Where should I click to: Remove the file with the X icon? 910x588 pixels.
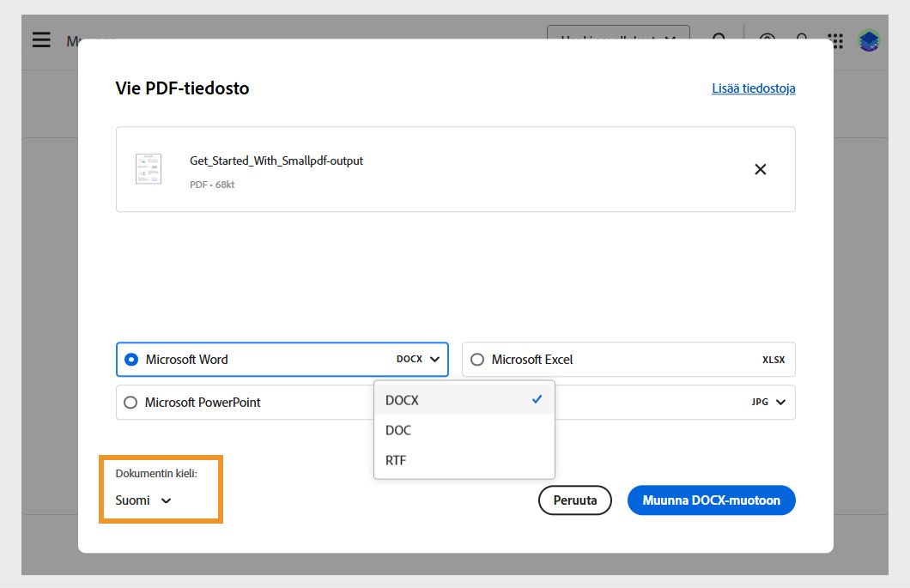coord(760,169)
